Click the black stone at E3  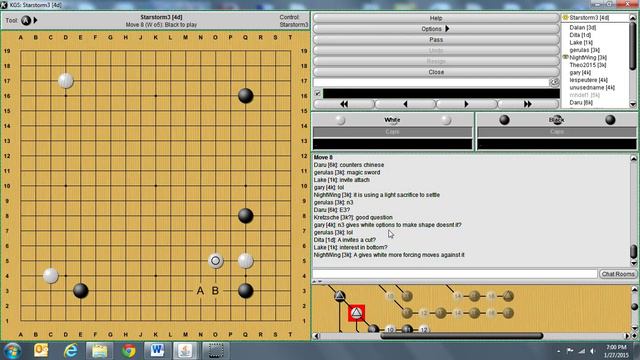80,291
